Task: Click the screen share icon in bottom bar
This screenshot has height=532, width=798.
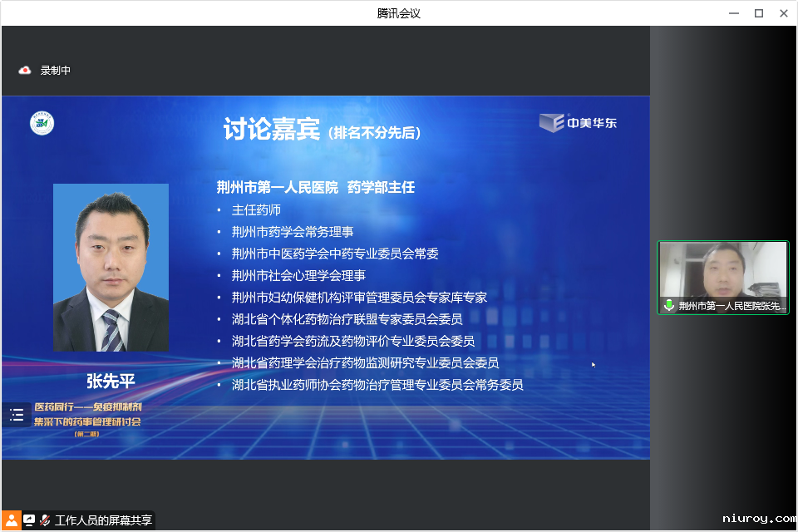Action: (x=30, y=520)
